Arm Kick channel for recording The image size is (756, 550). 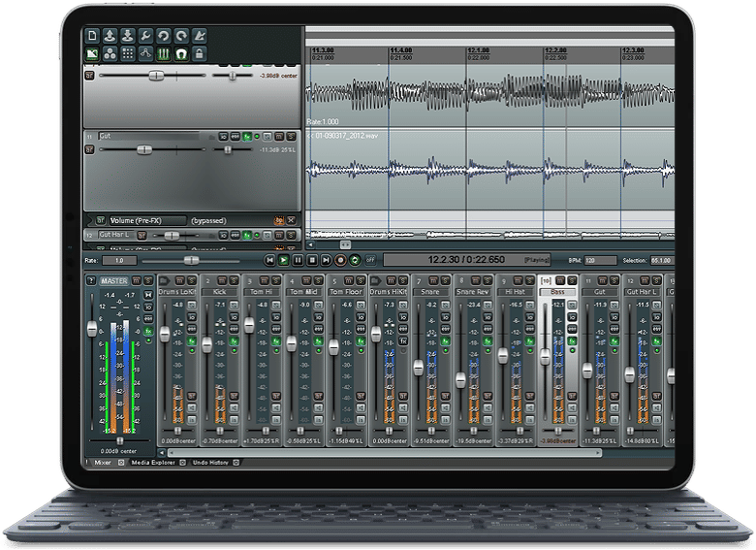click(x=234, y=397)
